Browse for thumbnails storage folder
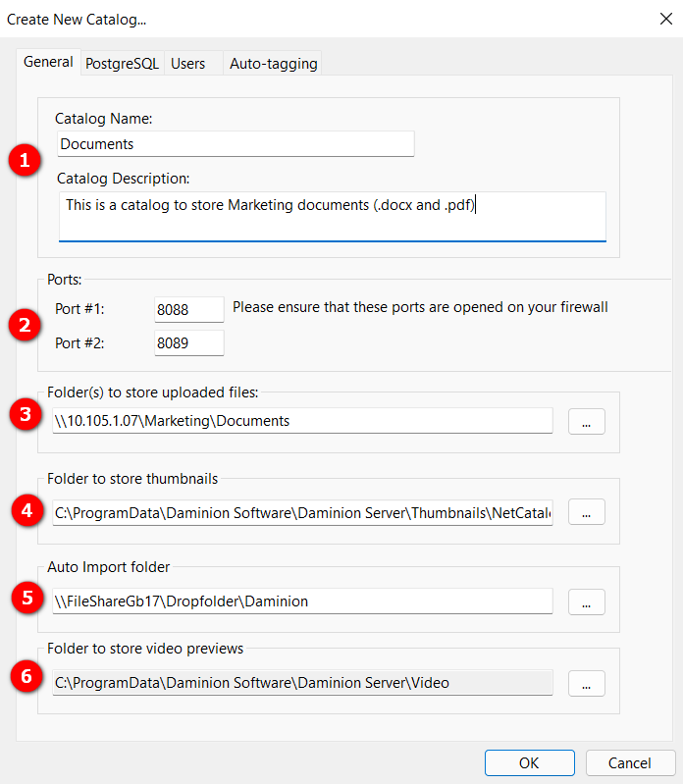This screenshot has width=683, height=784. pyautogui.click(x=586, y=512)
